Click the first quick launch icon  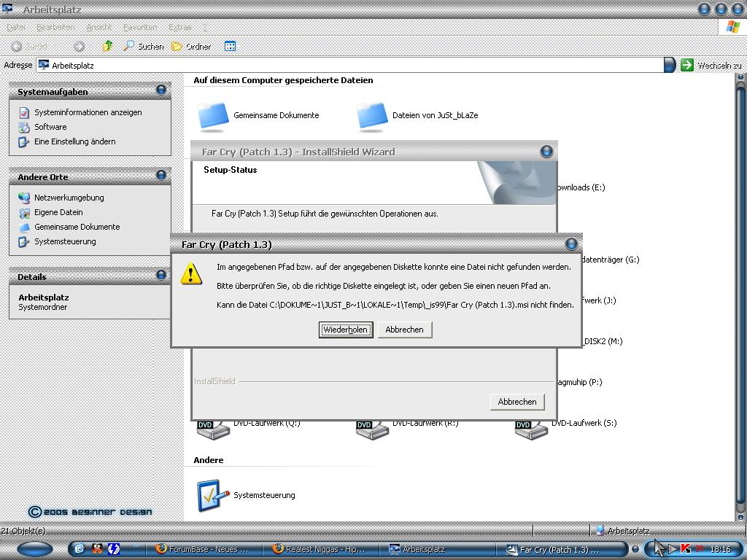80,549
